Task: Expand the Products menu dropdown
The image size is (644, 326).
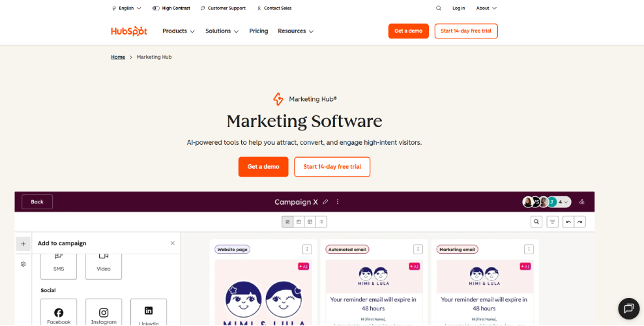Action: tap(179, 31)
